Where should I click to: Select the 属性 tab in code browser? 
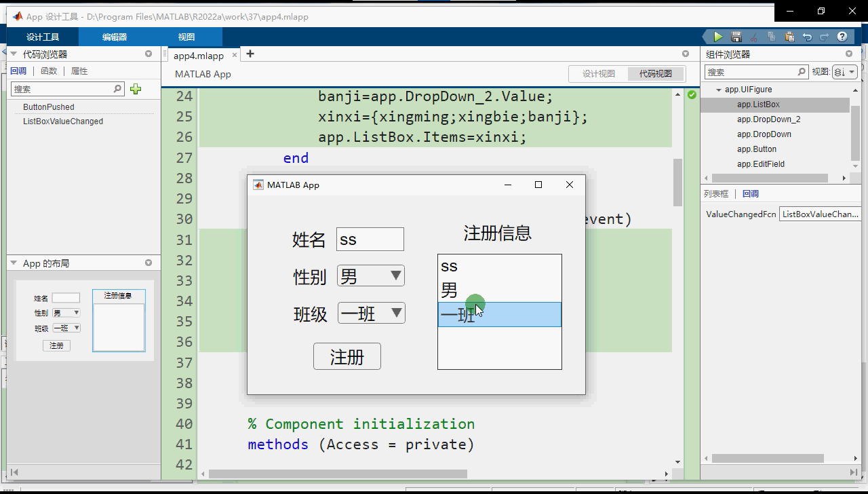pyautogui.click(x=79, y=71)
